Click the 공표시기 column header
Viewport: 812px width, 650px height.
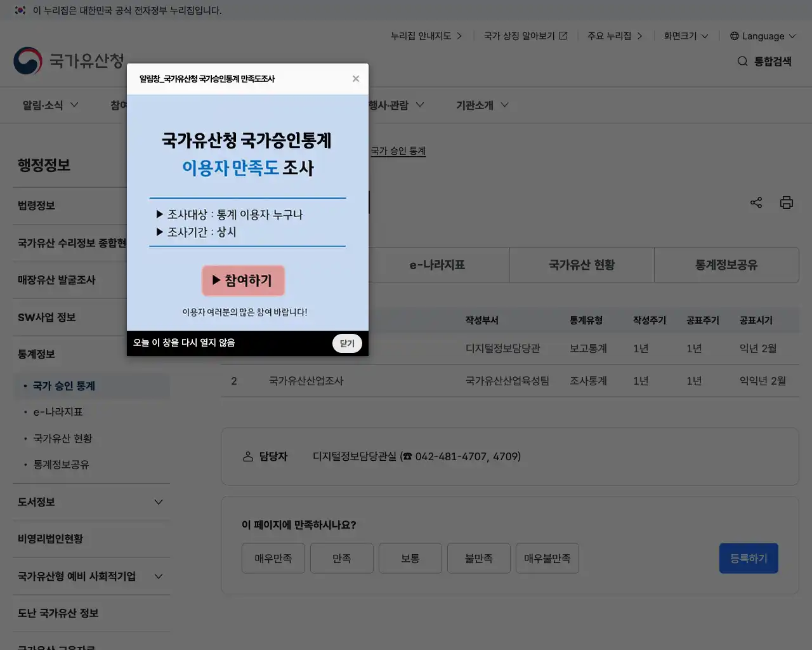[756, 321]
